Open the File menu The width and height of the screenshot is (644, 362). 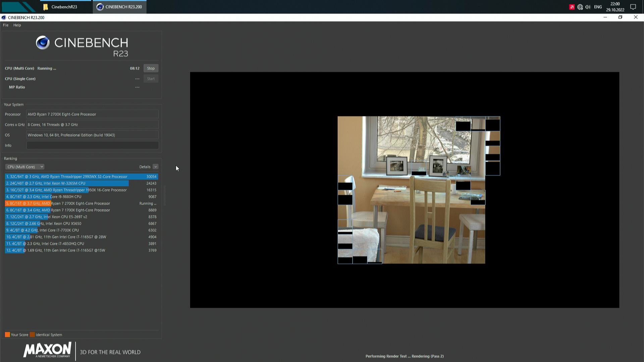[6, 25]
